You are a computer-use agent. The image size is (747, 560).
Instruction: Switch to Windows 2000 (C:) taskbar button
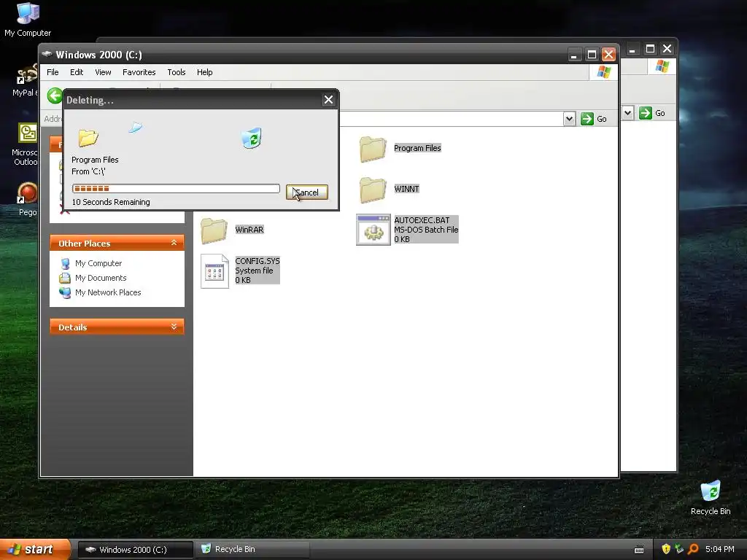135,550
